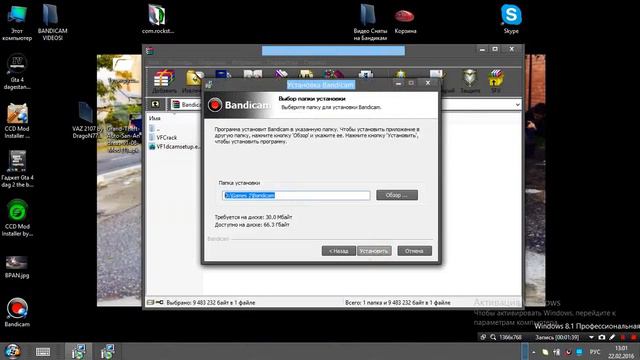This screenshot has height=360, width=640.
Task: Open the com.rockst... desktop icon
Action: click(x=158, y=19)
